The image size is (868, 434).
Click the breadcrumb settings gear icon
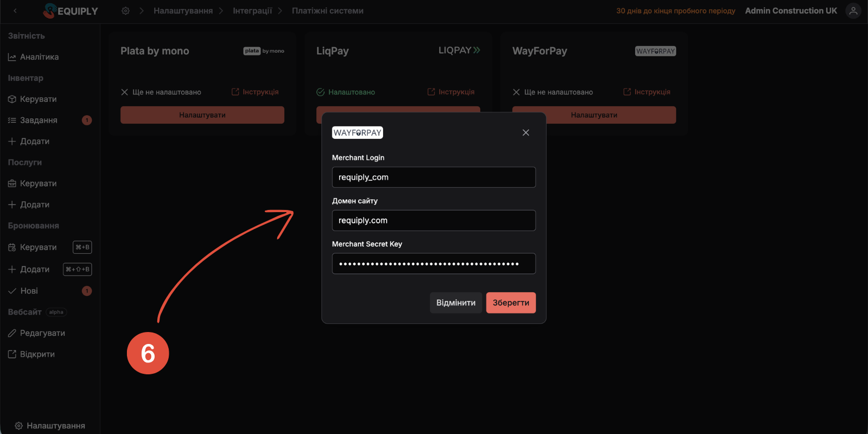point(125,11)
